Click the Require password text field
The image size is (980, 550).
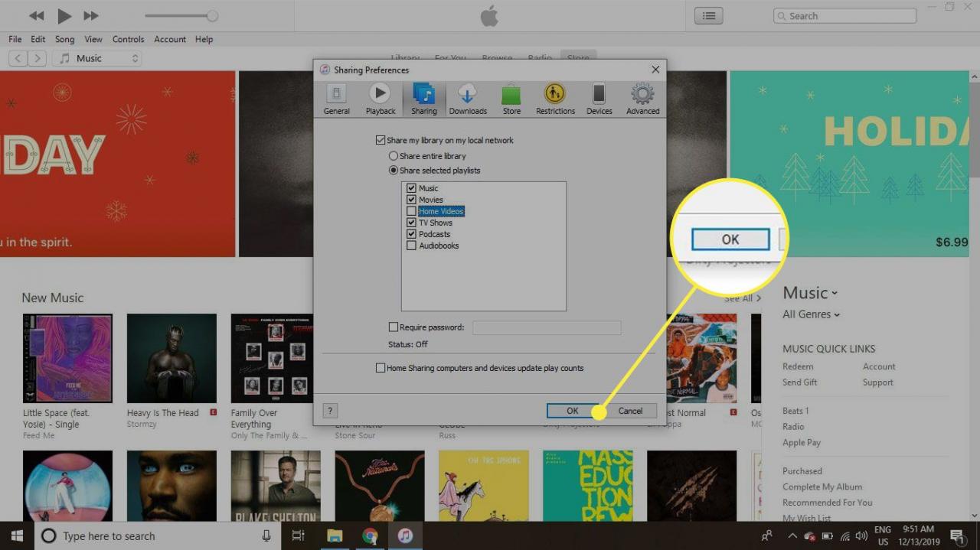click(x=547, y=327)
